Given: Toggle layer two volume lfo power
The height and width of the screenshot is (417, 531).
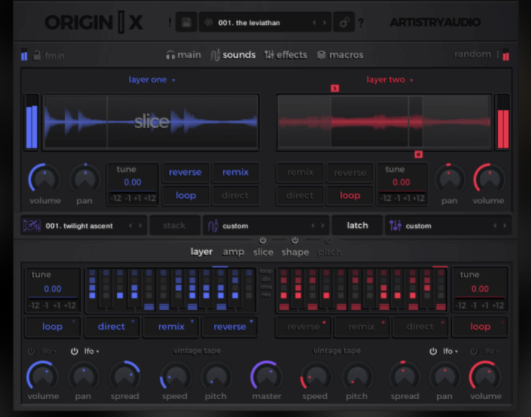Looking at the screenshot, I should tap(474, 351).
